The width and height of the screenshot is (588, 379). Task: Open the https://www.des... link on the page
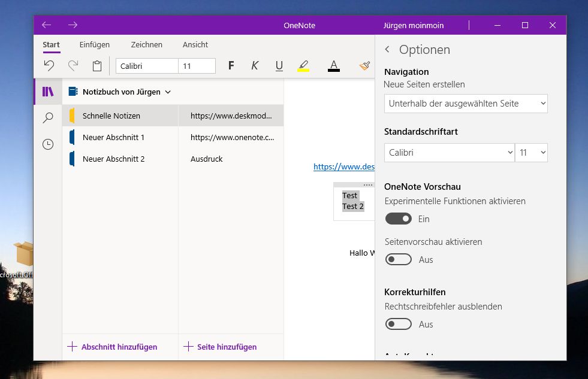(344, 166)
